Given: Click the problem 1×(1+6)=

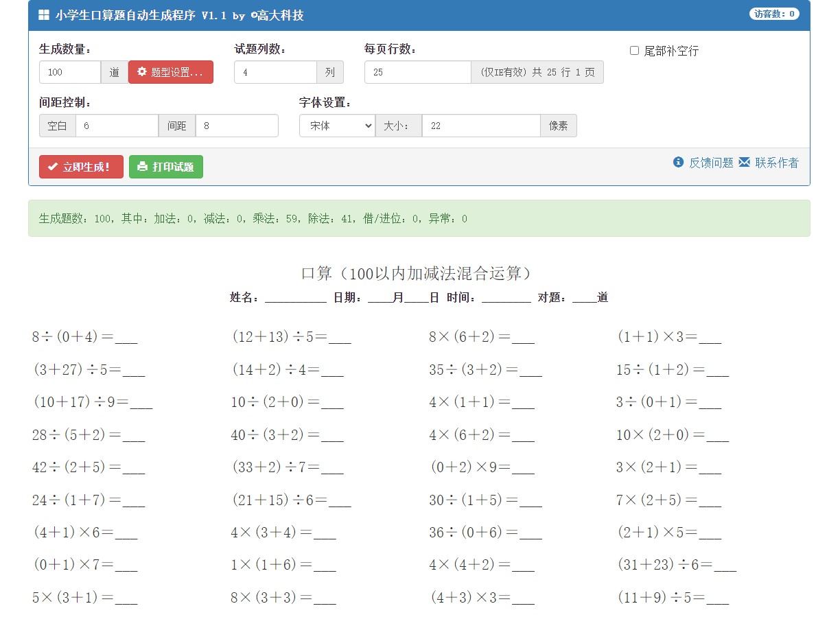Looking at the screenshot, I should (283, 565).
